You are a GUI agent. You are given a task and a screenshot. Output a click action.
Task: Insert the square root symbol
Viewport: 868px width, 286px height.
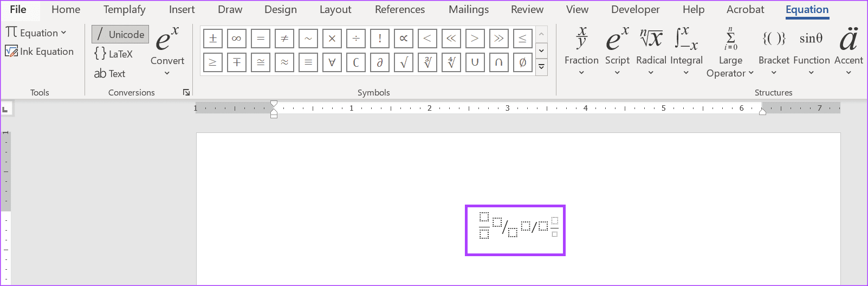coord(404,62)
